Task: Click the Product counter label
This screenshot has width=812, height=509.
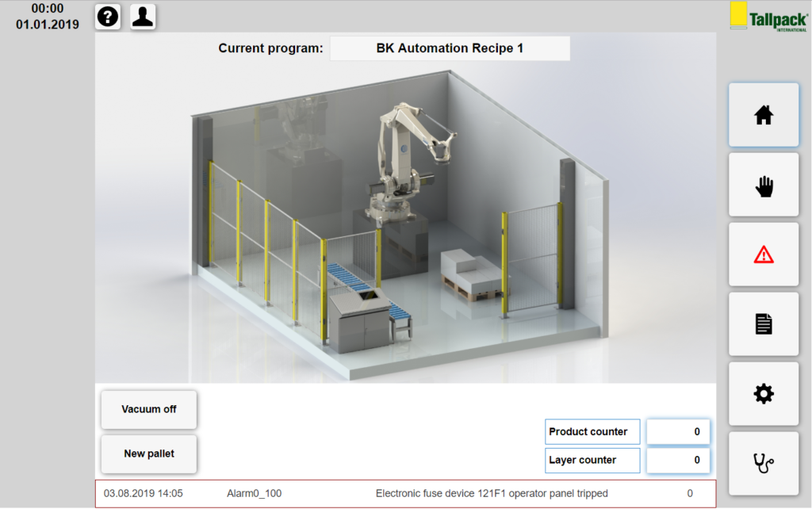Action: click(x=592, y=432)
